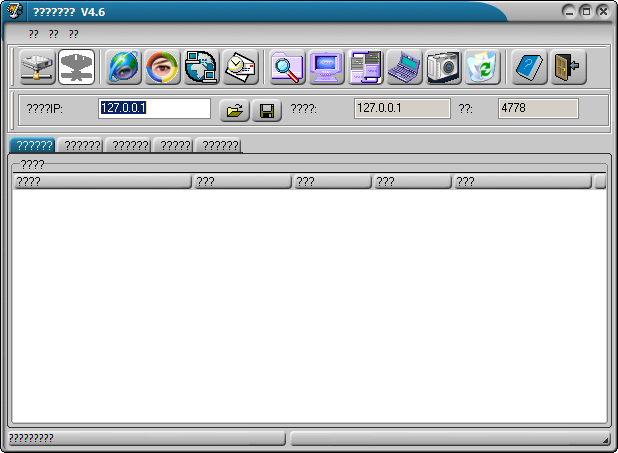Click the floppy disk save button

(x=266, y=110)
